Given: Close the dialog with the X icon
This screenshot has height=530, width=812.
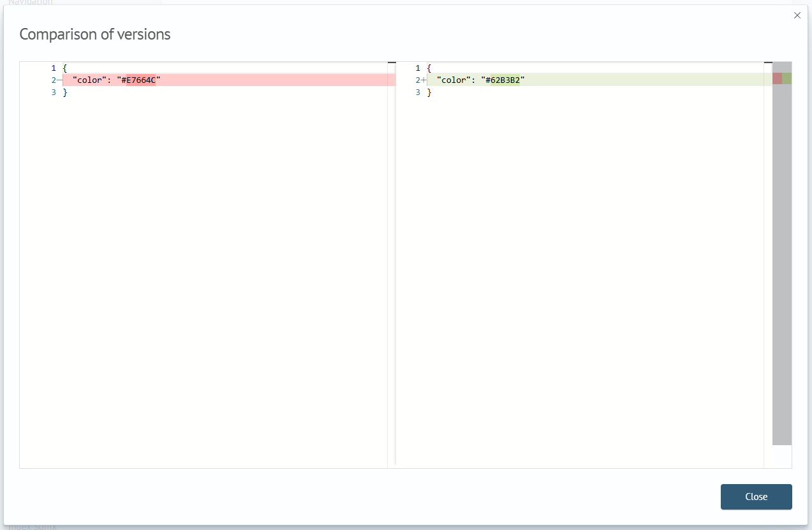Looking at the screenshot, I should point(797,15).
